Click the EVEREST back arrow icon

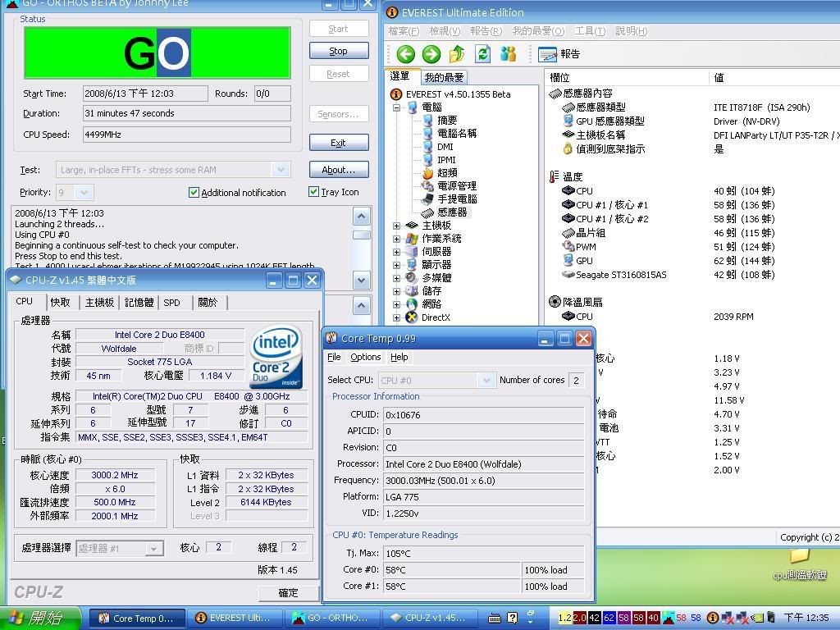(x=405, y=54)
